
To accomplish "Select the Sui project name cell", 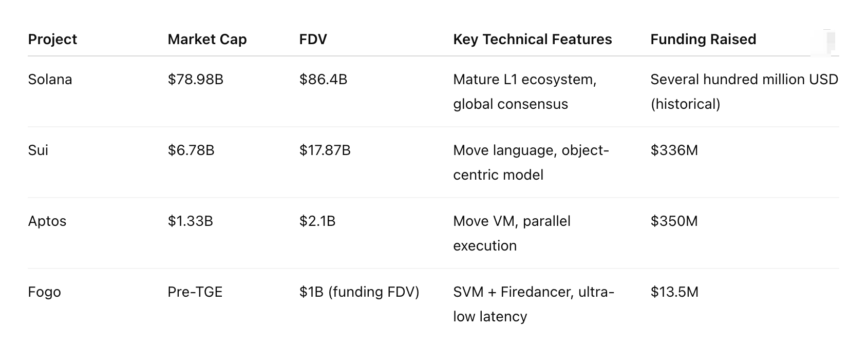I will point(38,150).
